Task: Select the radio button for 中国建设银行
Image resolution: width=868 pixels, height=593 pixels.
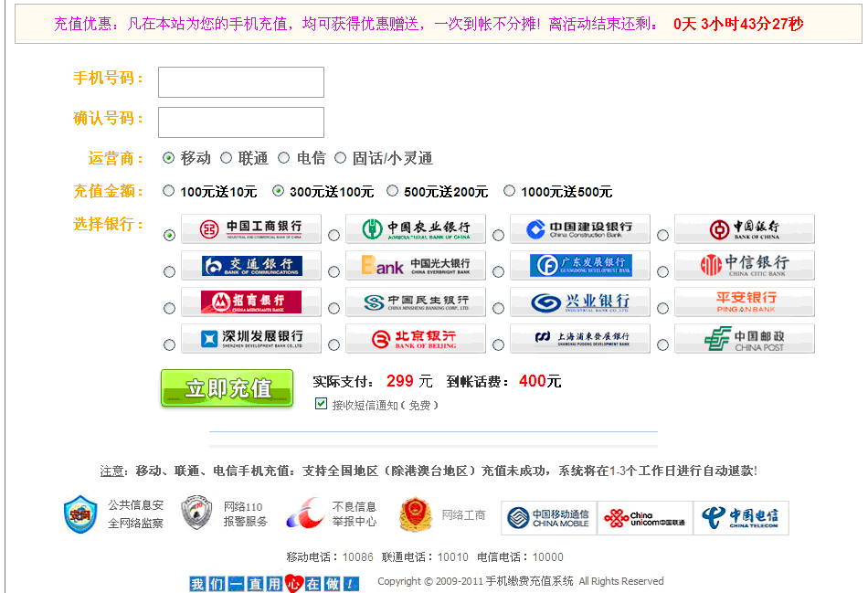Action: (x=498, y=236)
